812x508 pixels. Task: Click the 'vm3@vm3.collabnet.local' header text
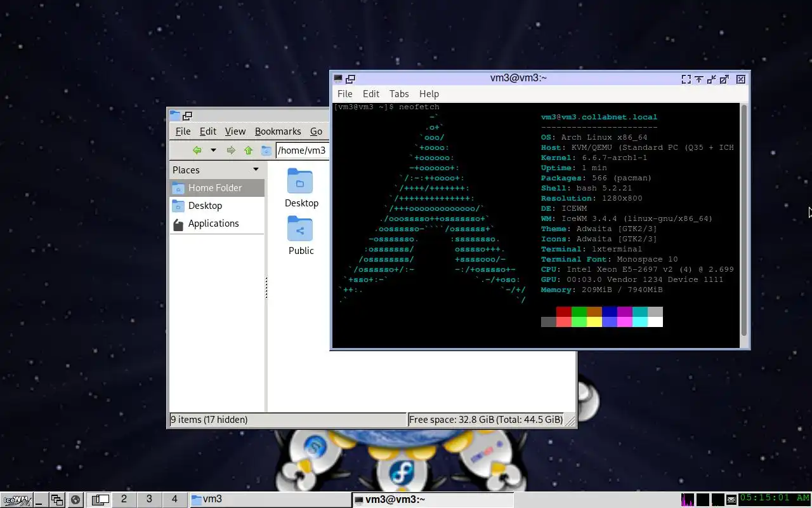[599, 117]
